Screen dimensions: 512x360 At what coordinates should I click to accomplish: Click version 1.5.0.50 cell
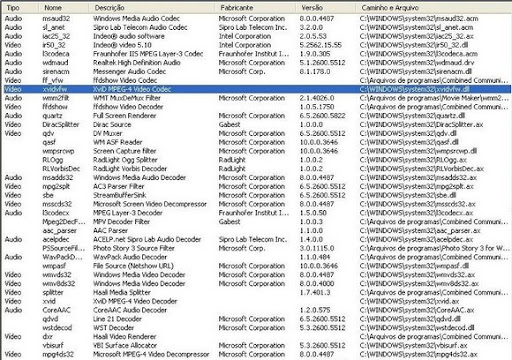pyautogui.click(x=313, y=213)
